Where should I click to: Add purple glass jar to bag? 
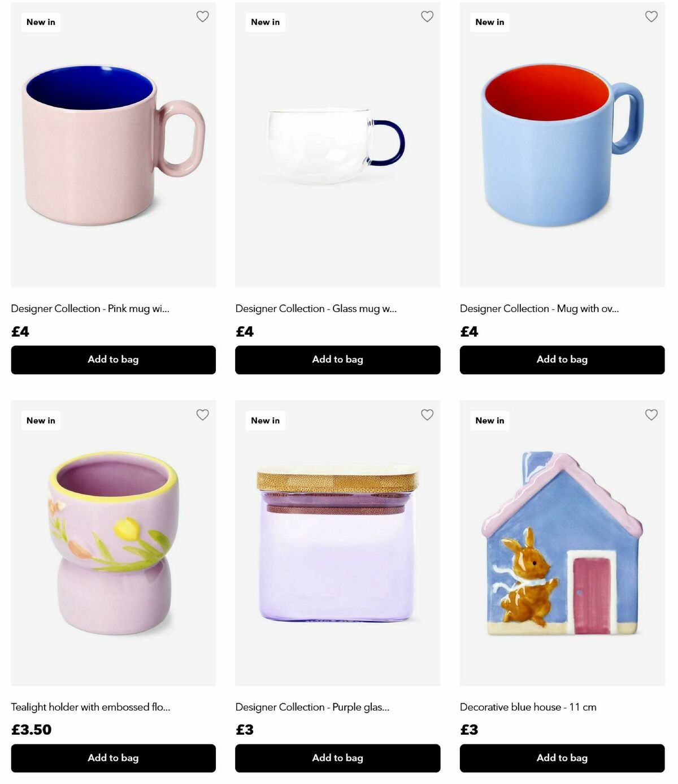(x=337, y=758)
